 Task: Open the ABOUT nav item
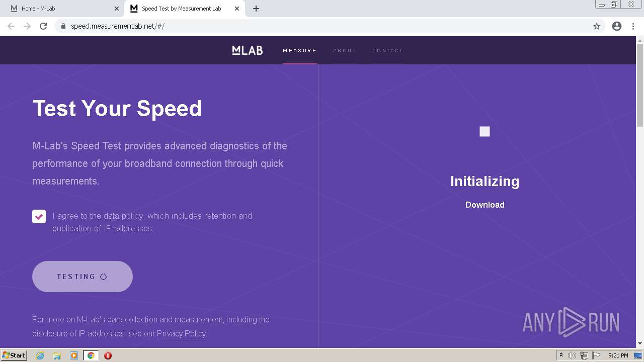(345, 51)
